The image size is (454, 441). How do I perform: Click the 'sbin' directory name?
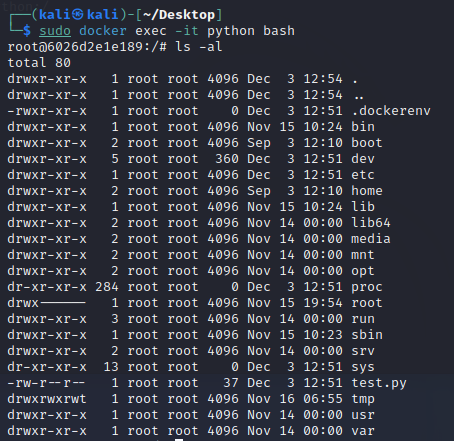[367, 335]
